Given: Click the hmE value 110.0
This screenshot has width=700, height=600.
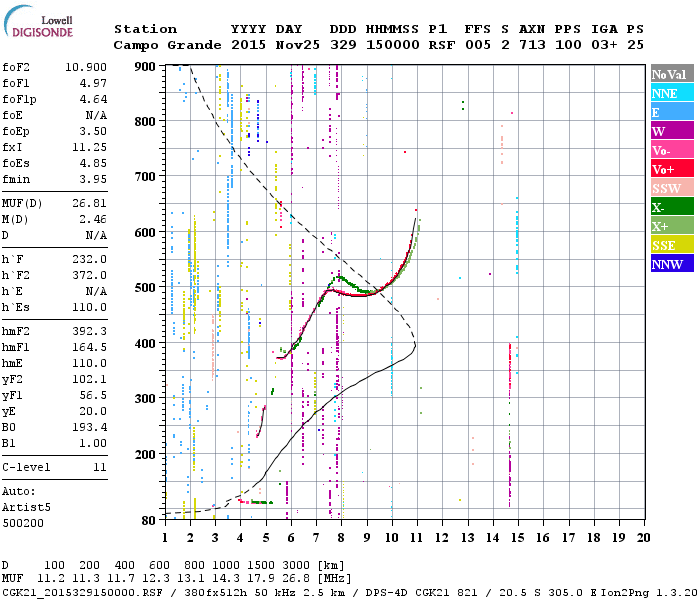Looking at the screenshot, I should (x=90, y=363).
